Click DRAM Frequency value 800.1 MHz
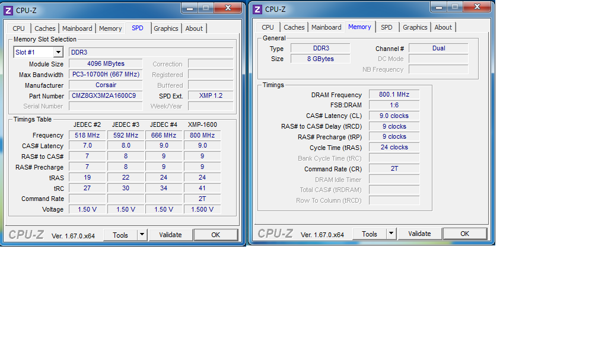This screenshot has width=592, height=364. [394, 94]
